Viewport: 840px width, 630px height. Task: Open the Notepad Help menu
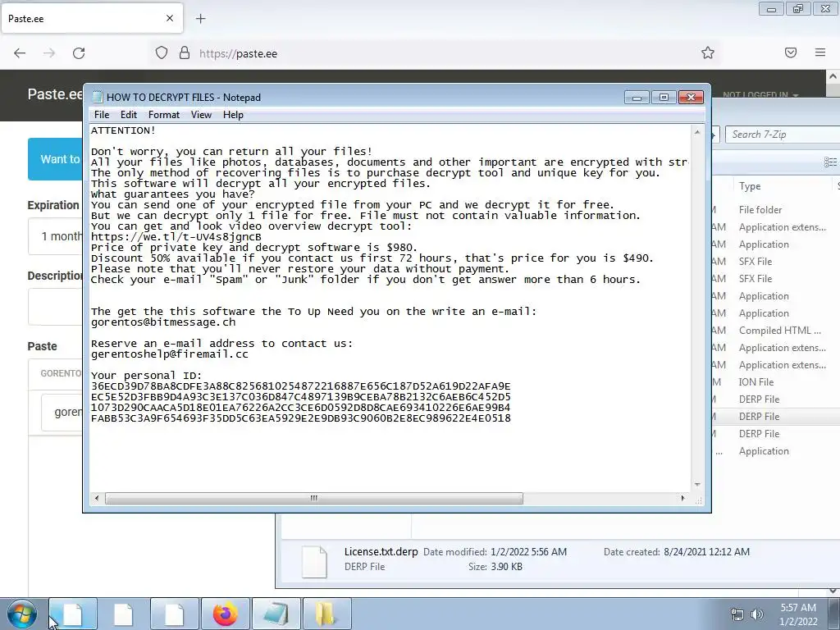coord(233,115)
